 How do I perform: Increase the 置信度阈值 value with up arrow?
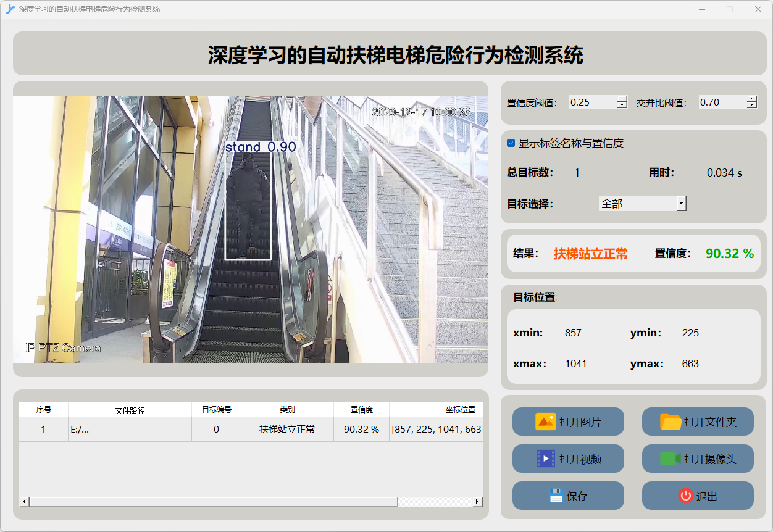click(622, 99)
